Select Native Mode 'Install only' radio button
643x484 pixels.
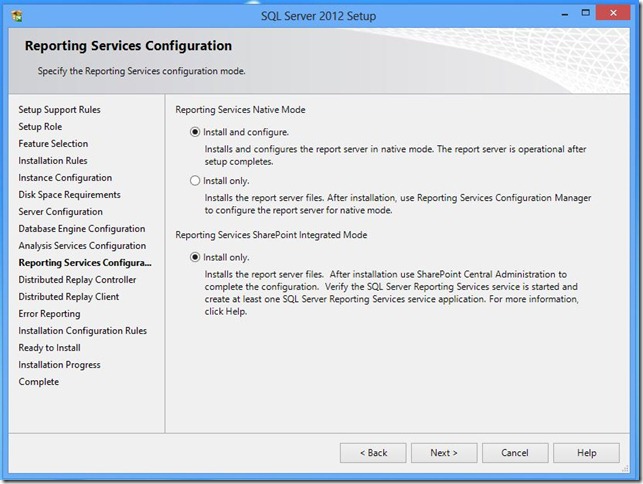coord(195,181)
